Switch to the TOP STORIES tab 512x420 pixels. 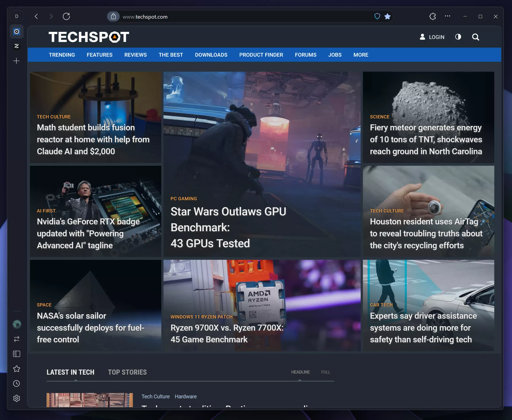pos(127,372)
